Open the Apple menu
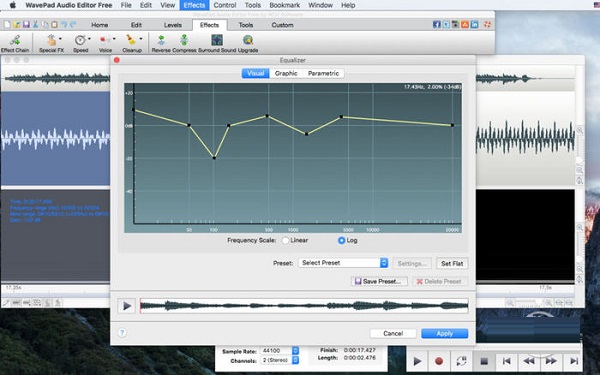This screenshot has width=600, height=375. (x=13, y=5)
